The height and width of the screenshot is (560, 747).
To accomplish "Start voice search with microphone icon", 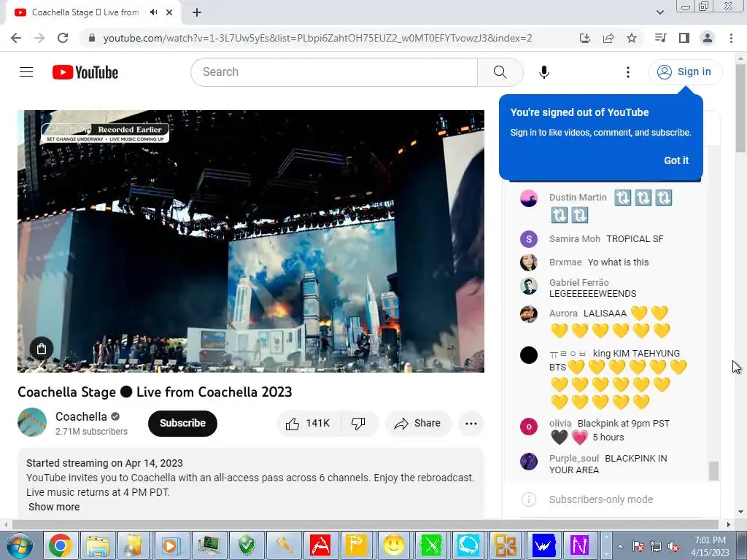I will click(543, 72).
